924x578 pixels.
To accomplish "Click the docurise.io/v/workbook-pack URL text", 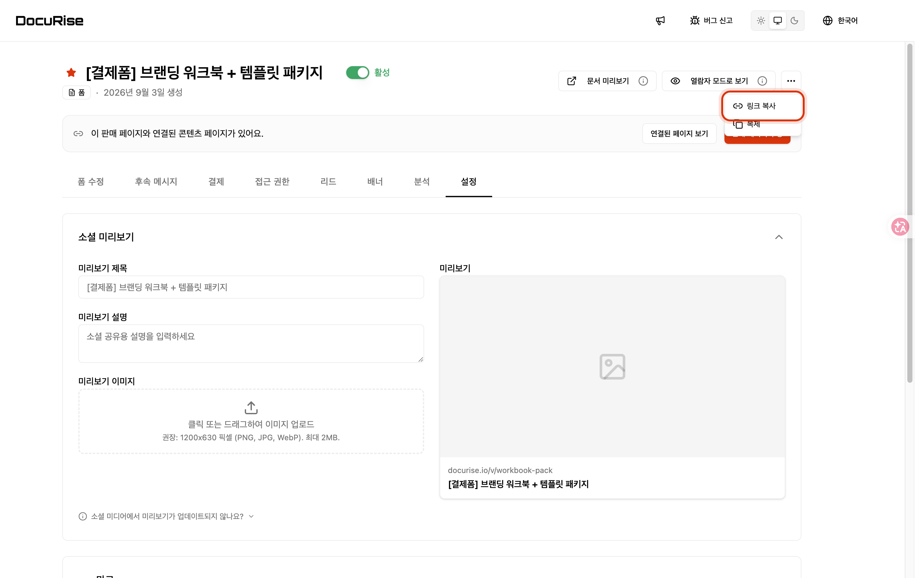I will (x=500, y=470).
